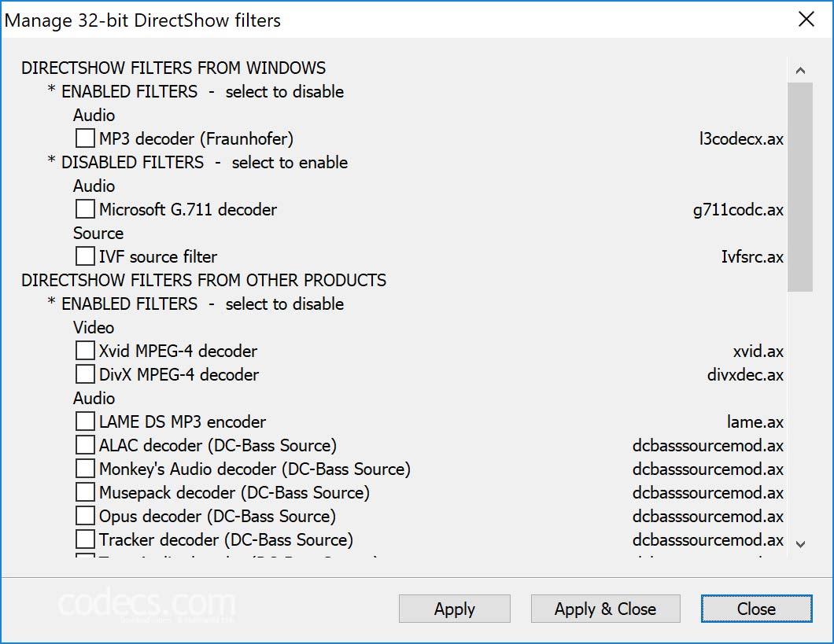
Task: Enable the IVF source filter
Action: coord(84,256)
